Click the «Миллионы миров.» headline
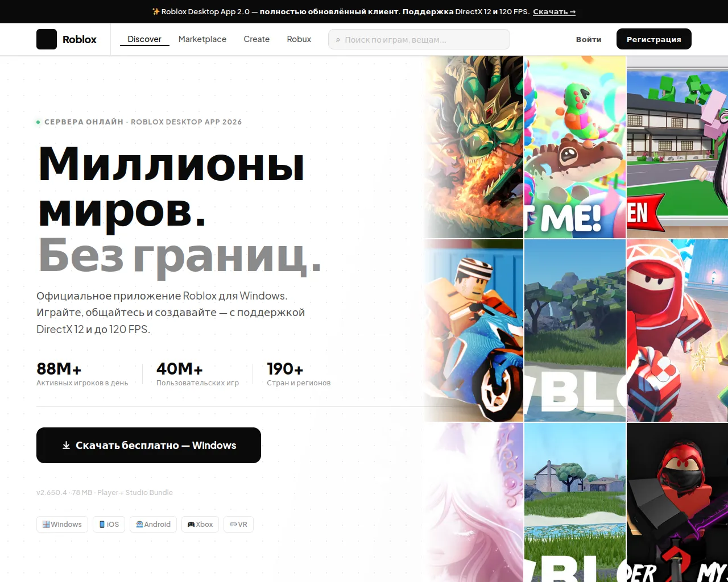 coord(171,187)
